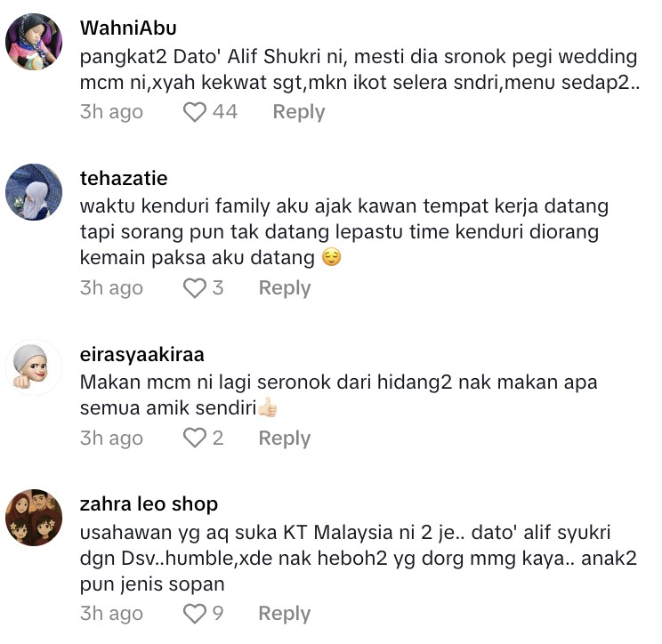Heart the zahra leo shop comment
This screenshot has width=662, height=644.
(x=195, y=614)
